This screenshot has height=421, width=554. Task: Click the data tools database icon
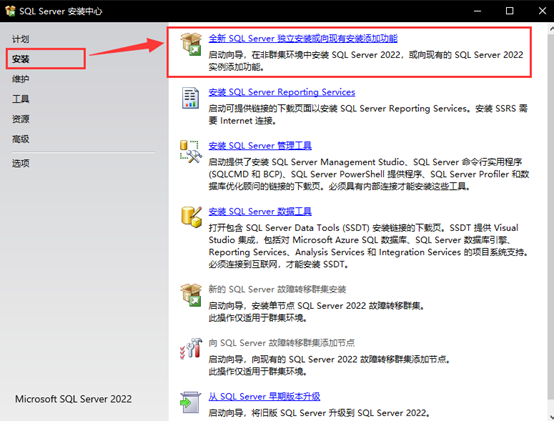(x=191, y=217)
